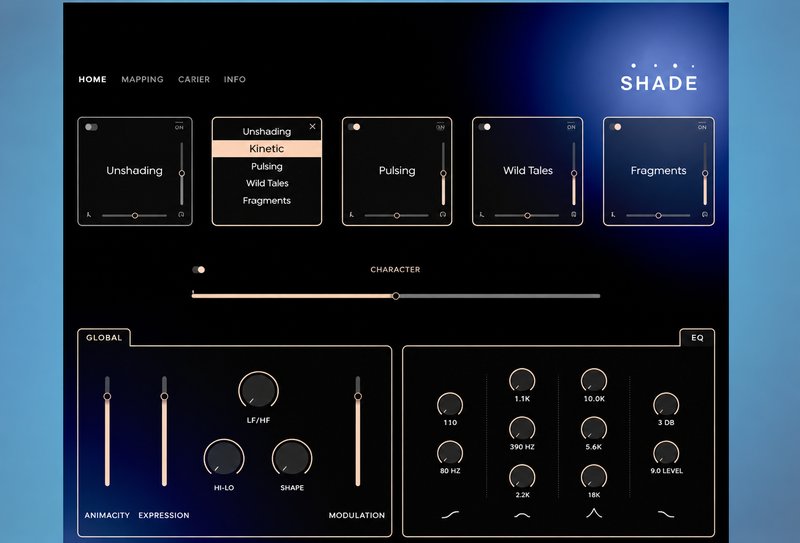This screenshot has width=800, height=543.
Task: Click the SHADE logo
Action: (x=659, y=79)
